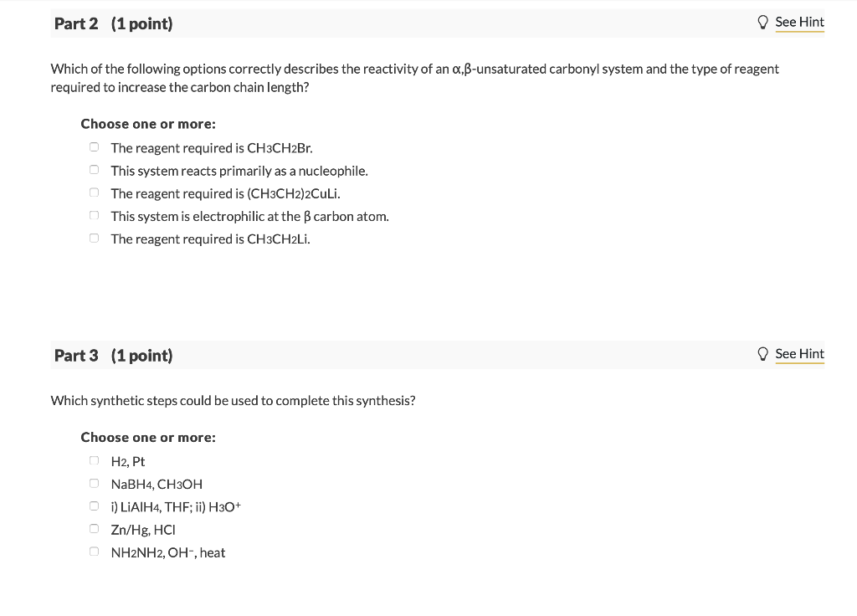This screenshot has width=857, height=616.
Task: Open the See Hint link for Part 3
Action: click(x=799, y=354)
